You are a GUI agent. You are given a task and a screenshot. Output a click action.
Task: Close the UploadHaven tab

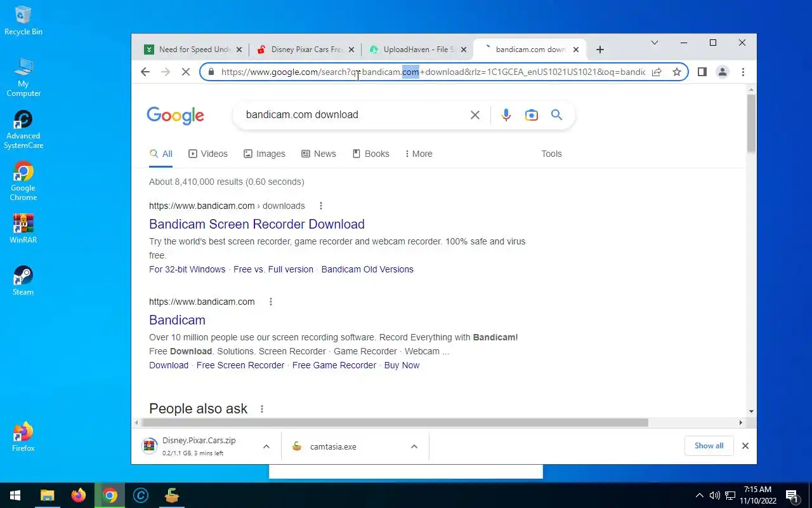coord(463,50)
